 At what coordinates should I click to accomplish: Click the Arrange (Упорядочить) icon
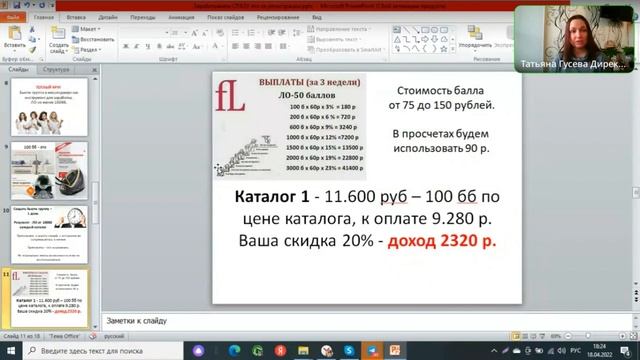[x=475, y=33]
